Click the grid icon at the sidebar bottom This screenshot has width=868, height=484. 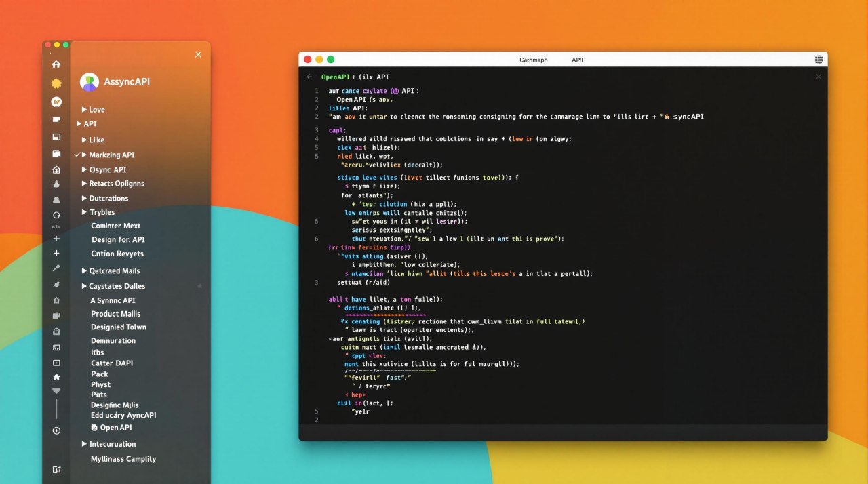pos(56,469)
